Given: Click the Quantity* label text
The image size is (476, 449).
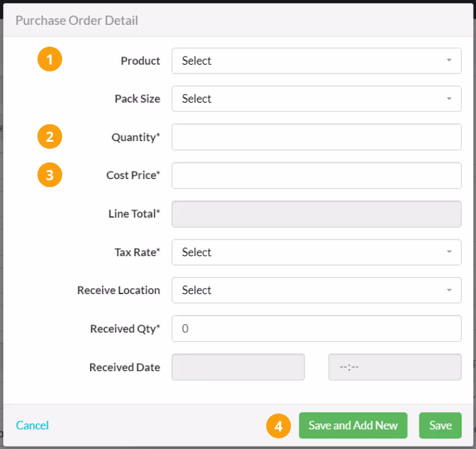Looking at the screenshot, I should click(135, 137).
